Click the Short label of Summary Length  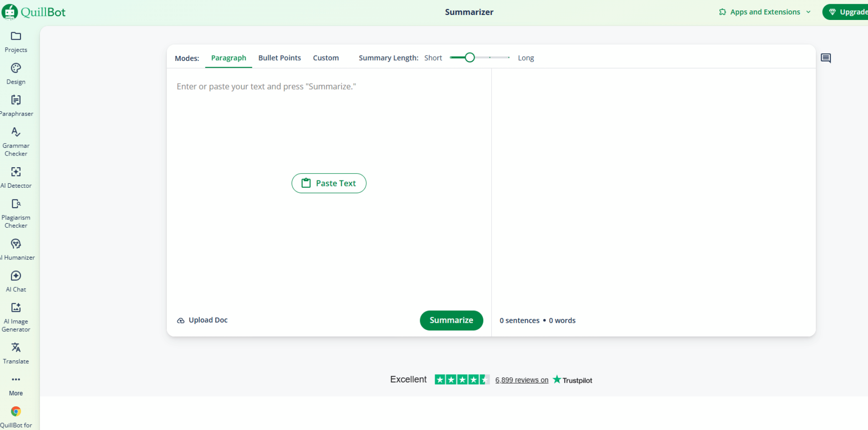pos(433,58)
